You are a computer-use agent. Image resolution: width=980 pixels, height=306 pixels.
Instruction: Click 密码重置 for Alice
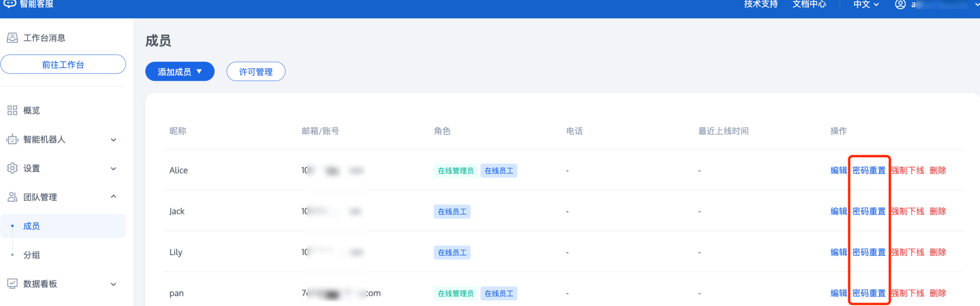pos(869,170)
